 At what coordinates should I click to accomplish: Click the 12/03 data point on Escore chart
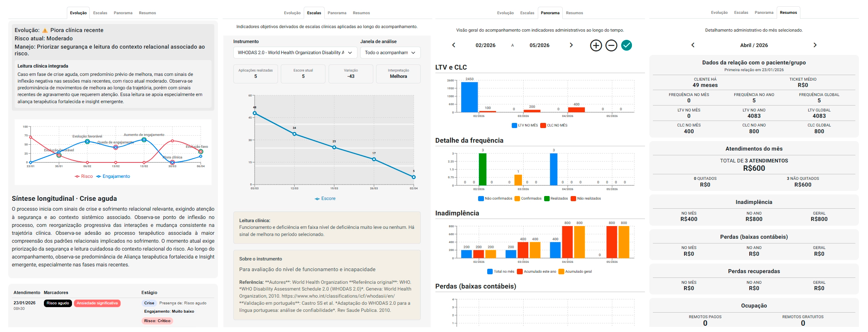pyautogui.click(x=294, y=134)
